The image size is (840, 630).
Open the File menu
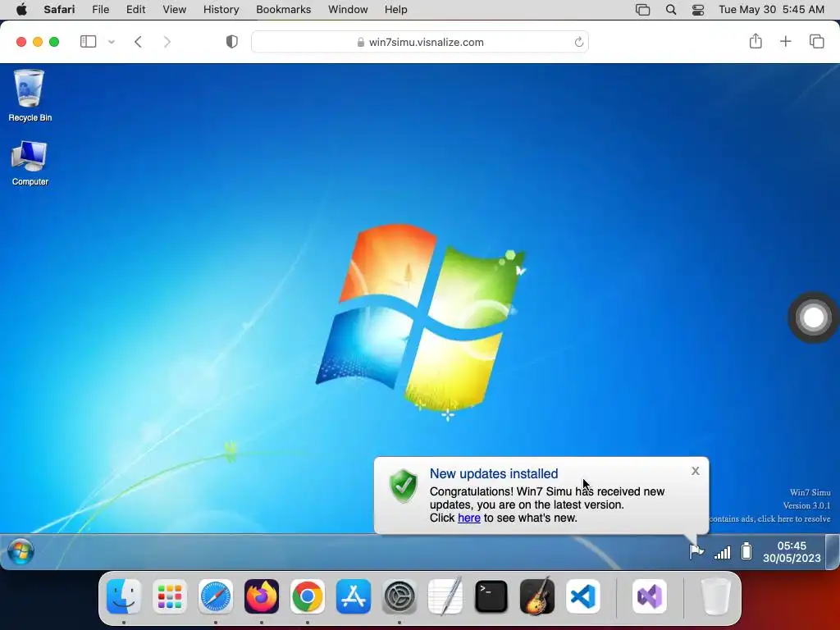pyautogui.click(x=101, y=10)
